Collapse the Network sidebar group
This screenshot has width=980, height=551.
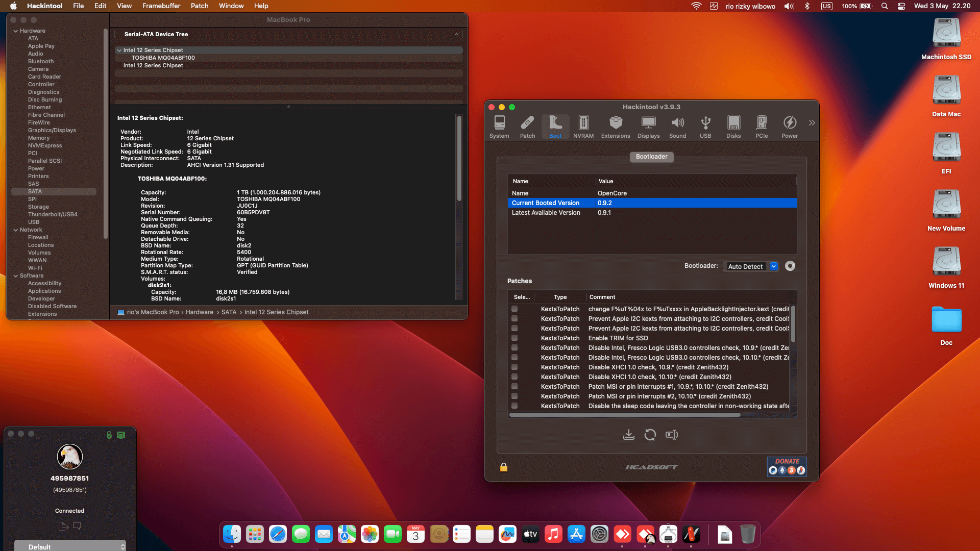click(16, 230)
